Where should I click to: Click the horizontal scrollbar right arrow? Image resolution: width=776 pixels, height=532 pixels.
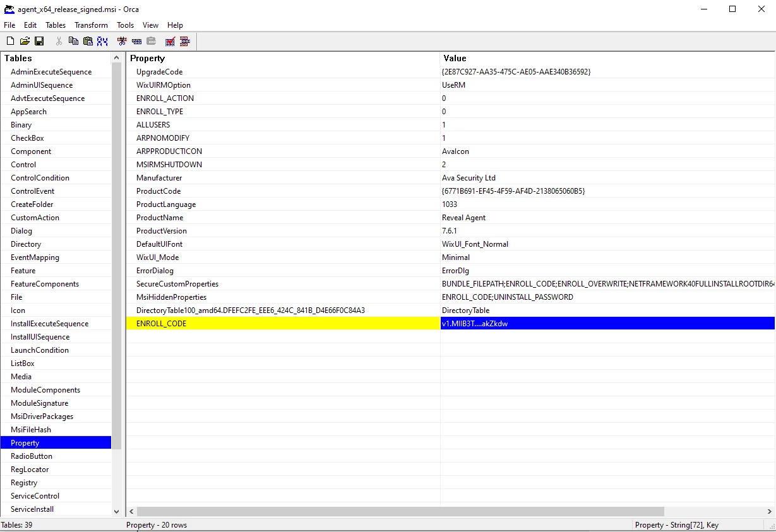coord(770,511)
